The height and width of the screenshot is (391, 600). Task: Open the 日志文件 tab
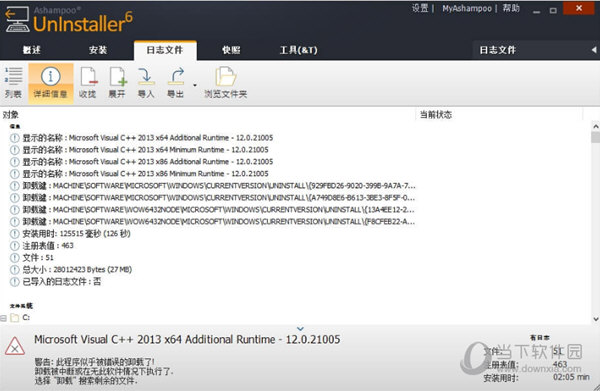tap(165, 50)
